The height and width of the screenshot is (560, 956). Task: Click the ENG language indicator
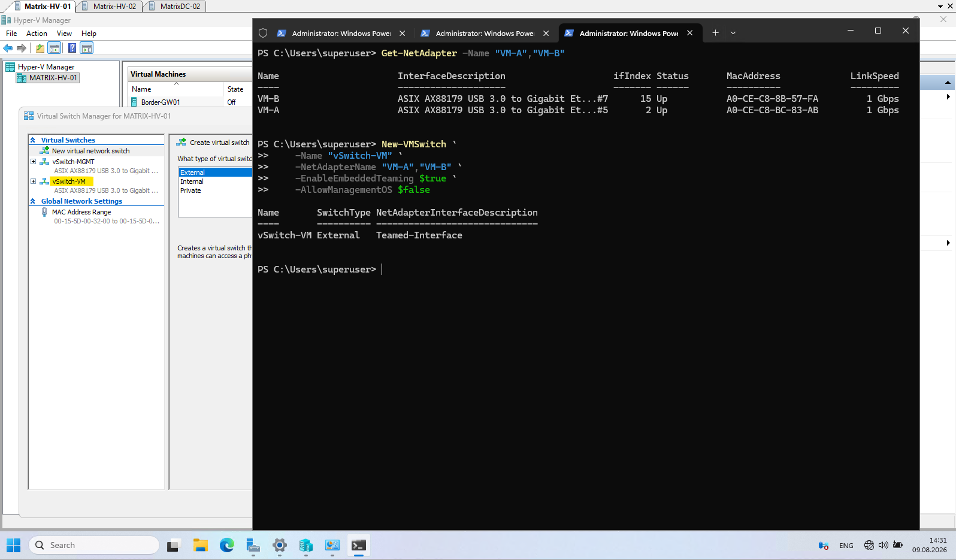pos(846,546)
